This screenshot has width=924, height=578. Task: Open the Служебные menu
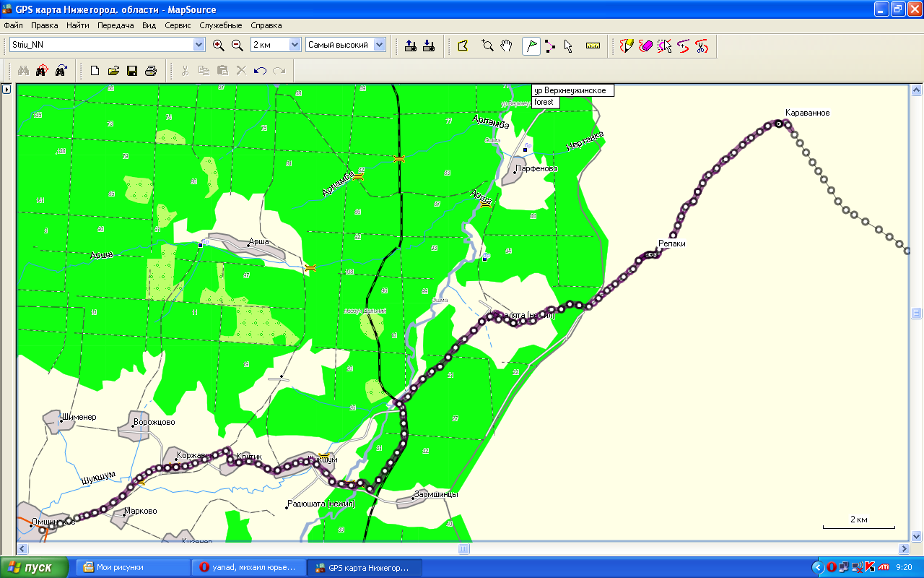(x=221, y=25)
